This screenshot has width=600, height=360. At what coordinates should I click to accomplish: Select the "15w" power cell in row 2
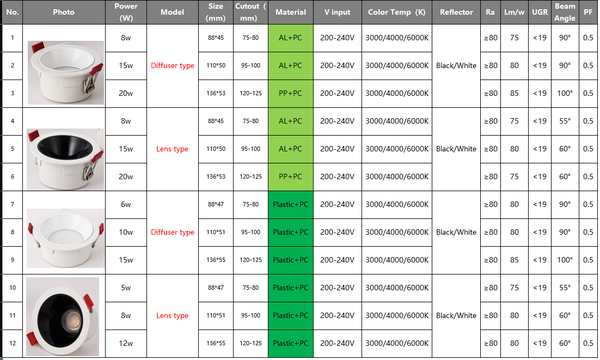(126, 66)
